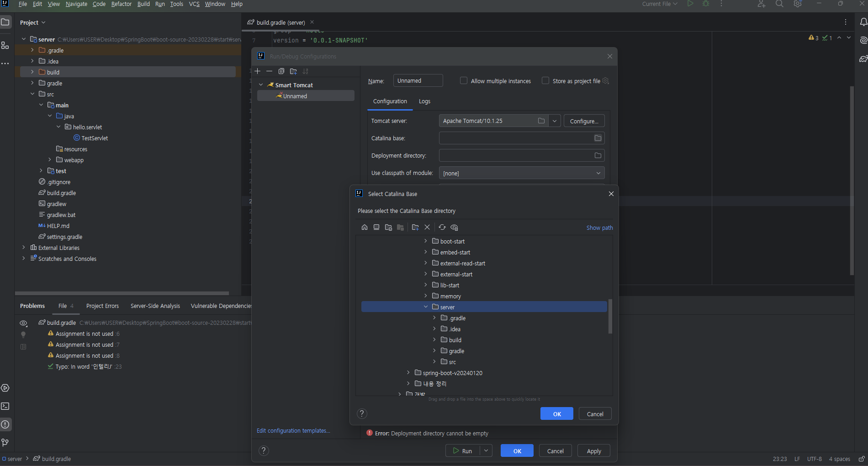Open Terminal tool window
Viewport: 868px width, 466px height.
pyautogui.click(x=5, y=406)
